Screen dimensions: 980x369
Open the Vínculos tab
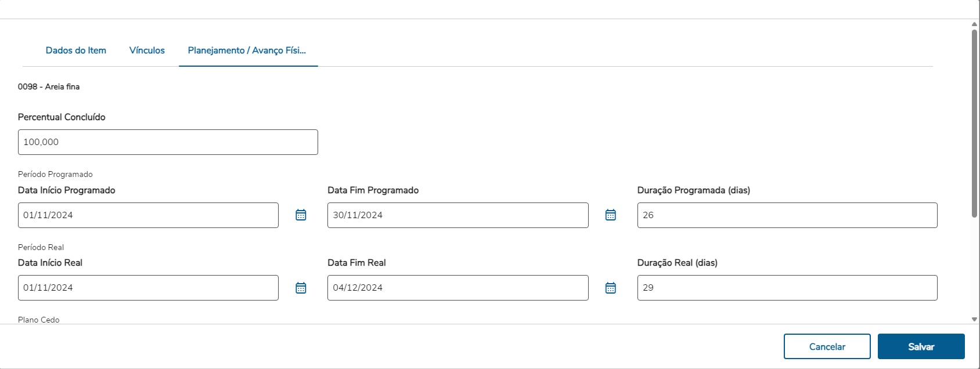point(147,50)
